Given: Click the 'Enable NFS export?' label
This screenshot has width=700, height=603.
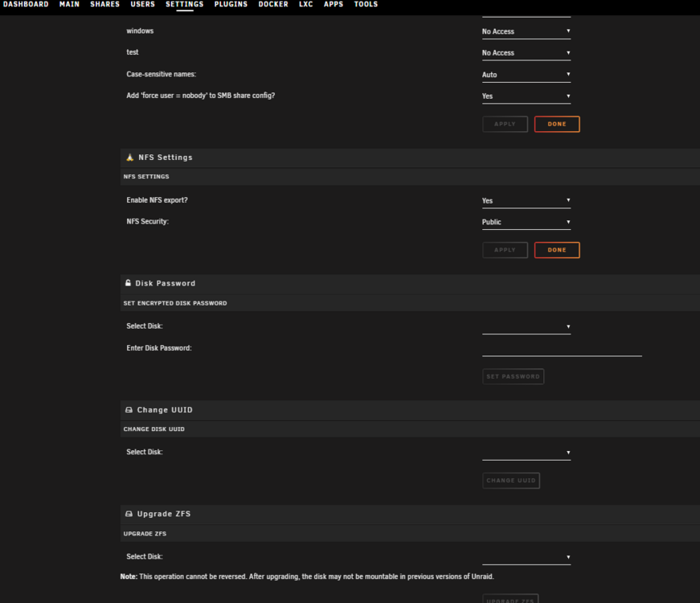Looking at the screenshot, I should click(158, 200).
